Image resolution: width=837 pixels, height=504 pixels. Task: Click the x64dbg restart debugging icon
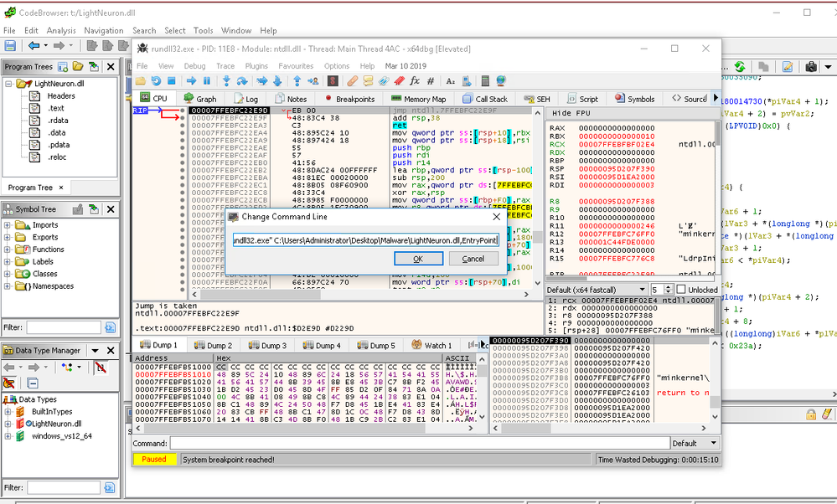point(156,81)
